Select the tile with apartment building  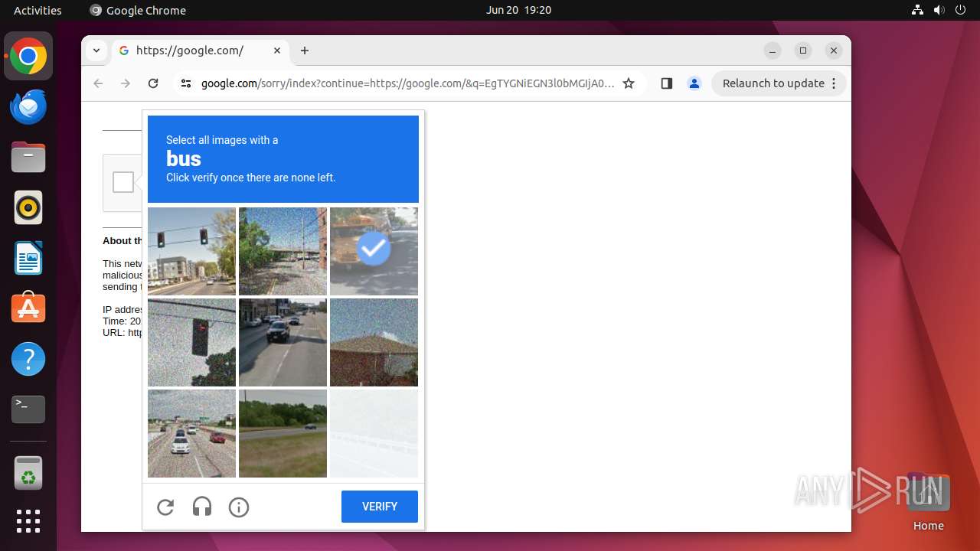(x=191, y=251)
